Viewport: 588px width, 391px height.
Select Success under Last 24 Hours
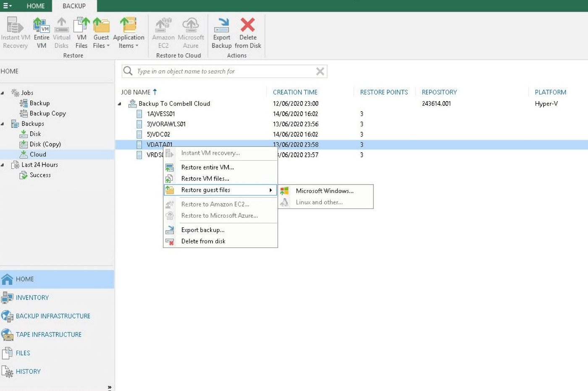point(40,175)
